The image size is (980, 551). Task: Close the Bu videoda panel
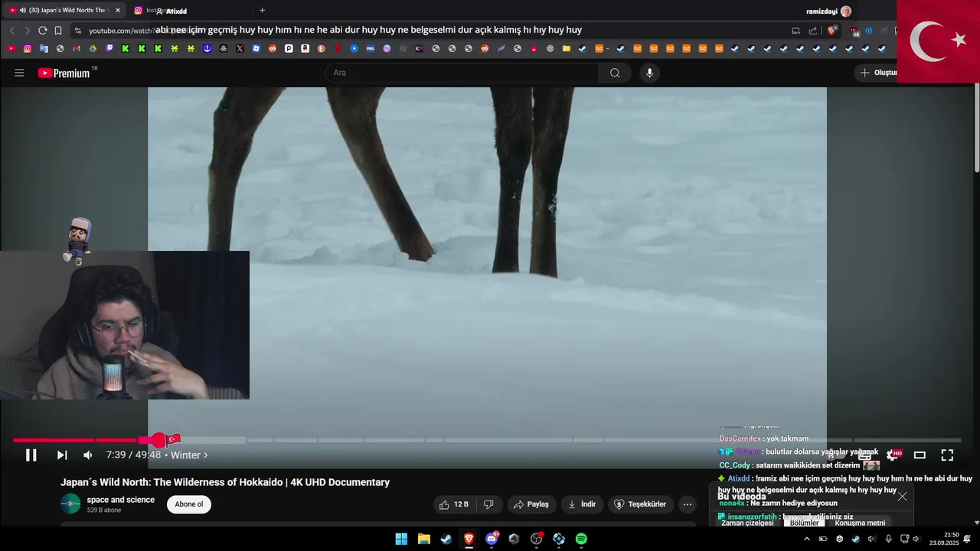click(903, 497)
